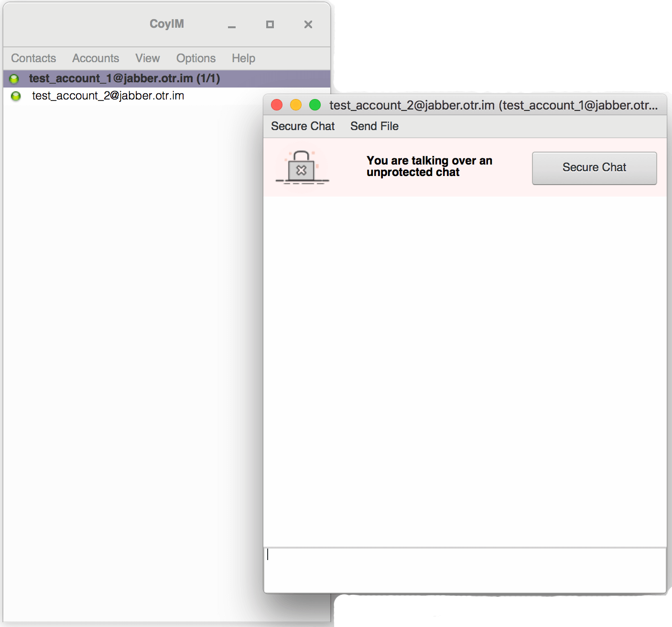672x627 pixels.
Task: Maximize the CoyIM main window
Action: point(270,24)
